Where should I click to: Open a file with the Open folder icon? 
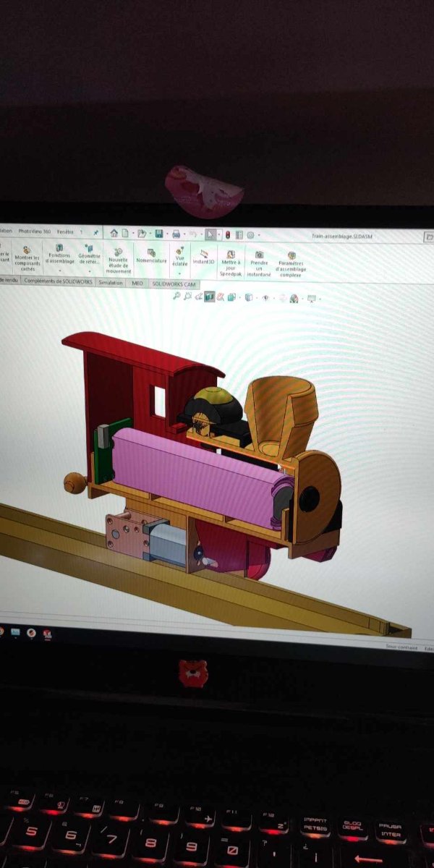coord(142,234)
